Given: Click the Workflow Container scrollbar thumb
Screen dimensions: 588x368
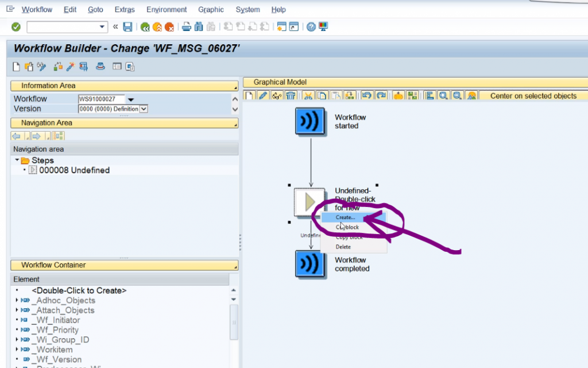Looking at the screenshot, I should 234,322.
